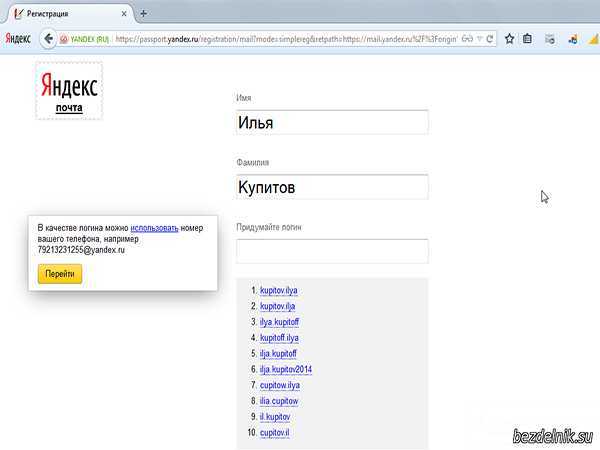Bookmark page with the star icon

click(x=509, y=39)
